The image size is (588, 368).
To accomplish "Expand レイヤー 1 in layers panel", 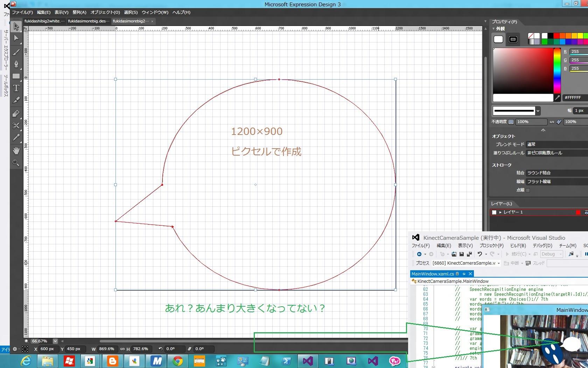I will pos(500,212).
